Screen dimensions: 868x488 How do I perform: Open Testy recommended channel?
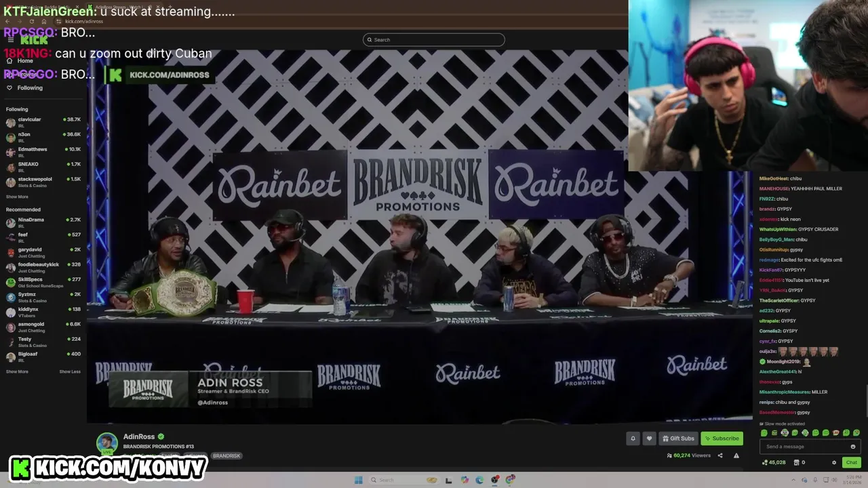pos(43,342)
